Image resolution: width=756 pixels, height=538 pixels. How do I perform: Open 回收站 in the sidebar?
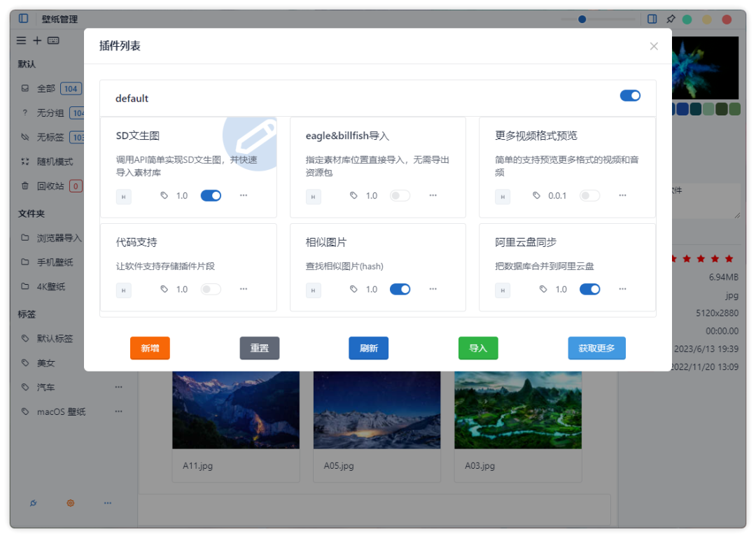(x=50, y=186)
